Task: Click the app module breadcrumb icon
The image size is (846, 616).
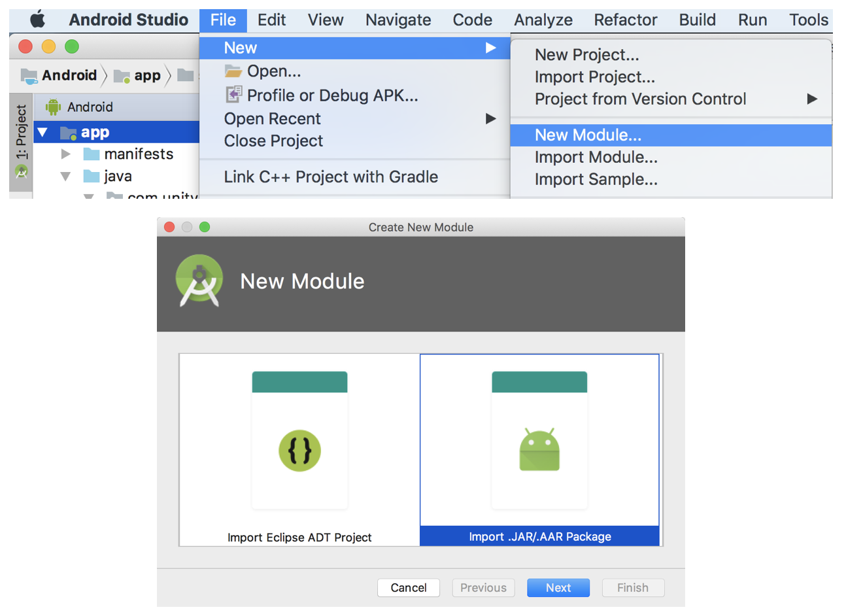Action: [122, 77]
